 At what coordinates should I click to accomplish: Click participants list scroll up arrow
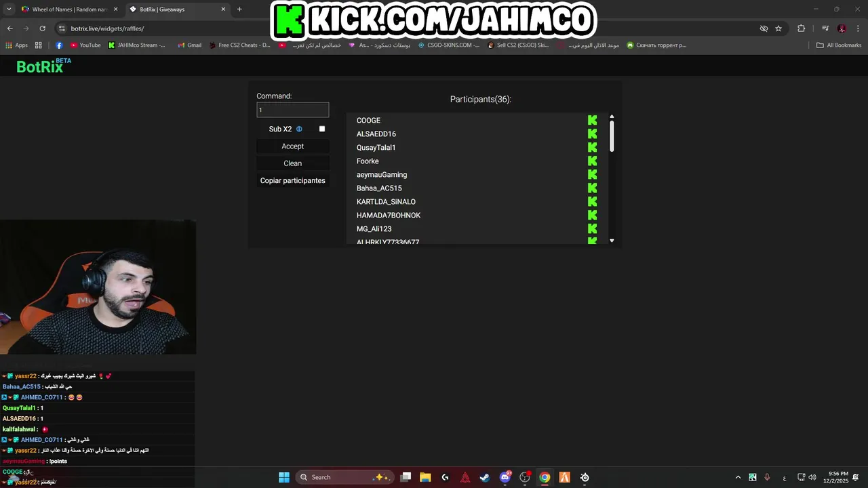612,117
